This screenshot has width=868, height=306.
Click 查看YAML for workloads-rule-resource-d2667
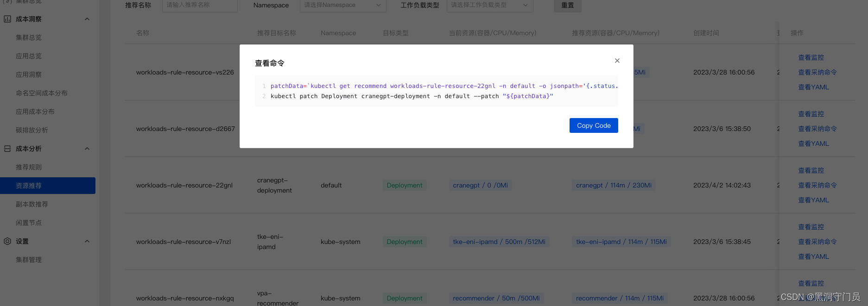coord(813,144)
